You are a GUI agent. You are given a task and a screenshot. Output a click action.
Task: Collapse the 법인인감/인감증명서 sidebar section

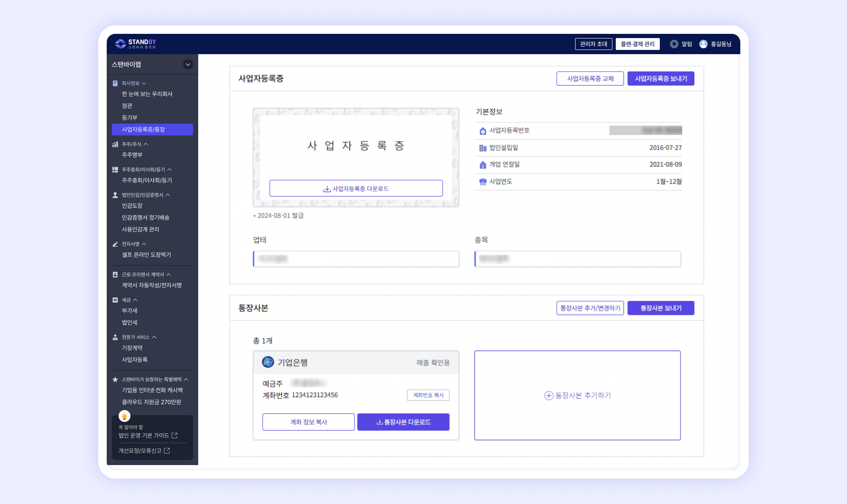click(x=168, y=195)
